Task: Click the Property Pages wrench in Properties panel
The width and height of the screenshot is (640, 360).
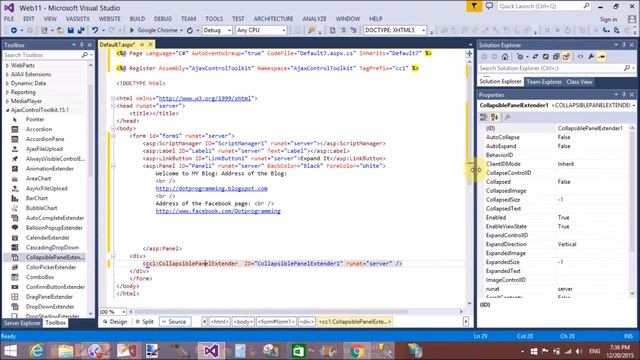Action: [508, 118]
